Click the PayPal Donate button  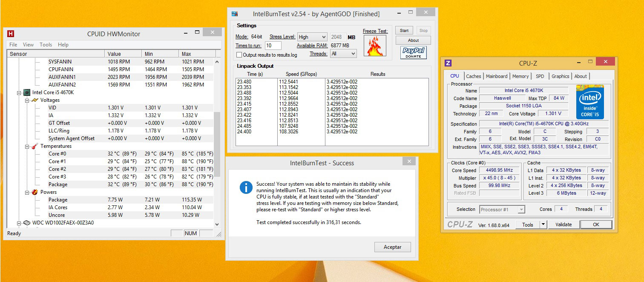tap(413, 52)
